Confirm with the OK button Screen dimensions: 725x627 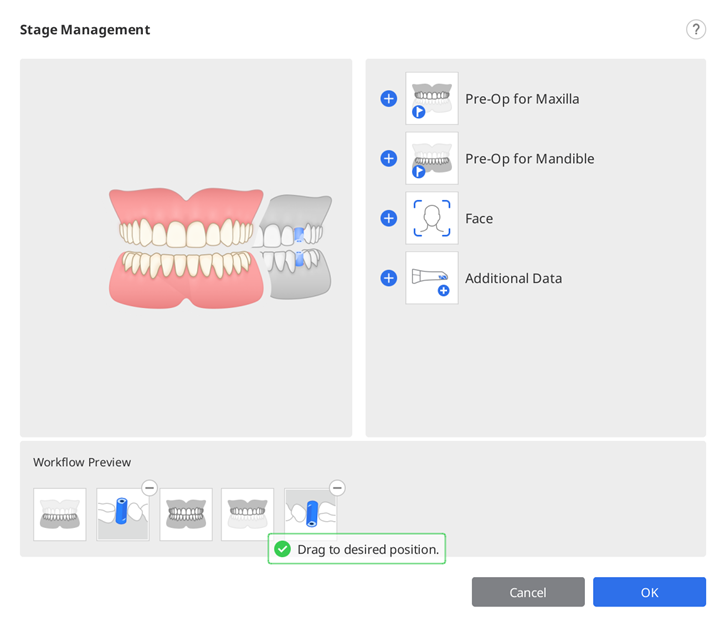coord(649,592)
